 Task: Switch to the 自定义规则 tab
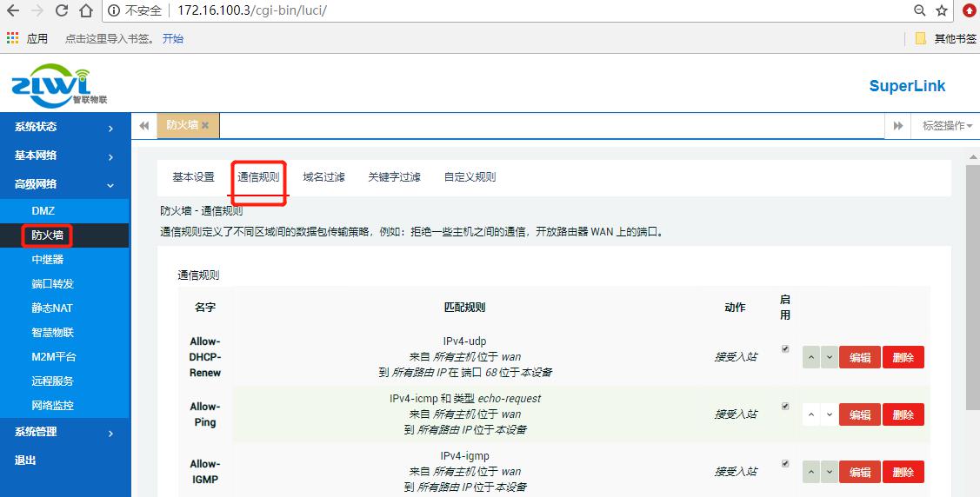[470, 177]
